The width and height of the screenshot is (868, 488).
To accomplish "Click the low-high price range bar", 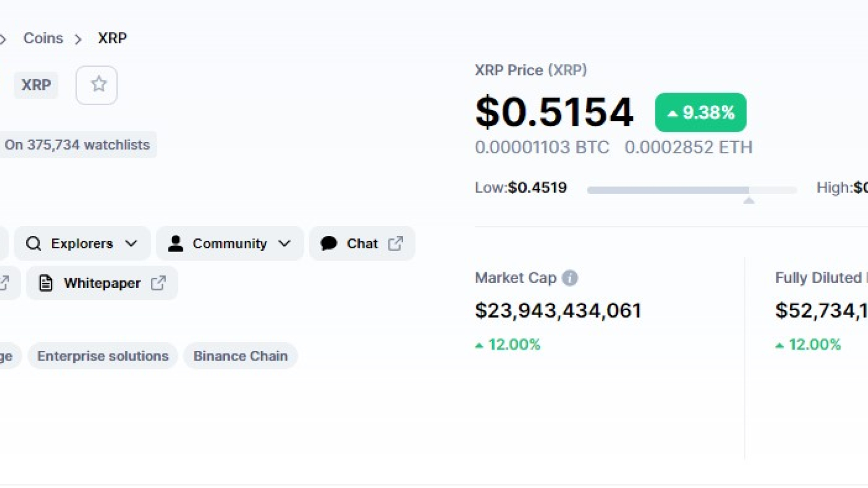I will pyautogui.click(x=692, y=190).
